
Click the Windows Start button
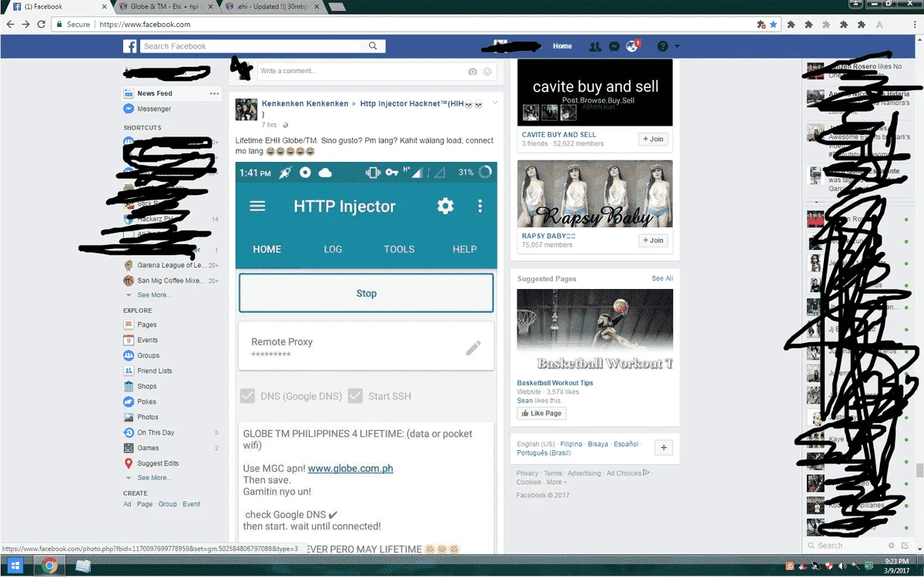coord(14,566)
